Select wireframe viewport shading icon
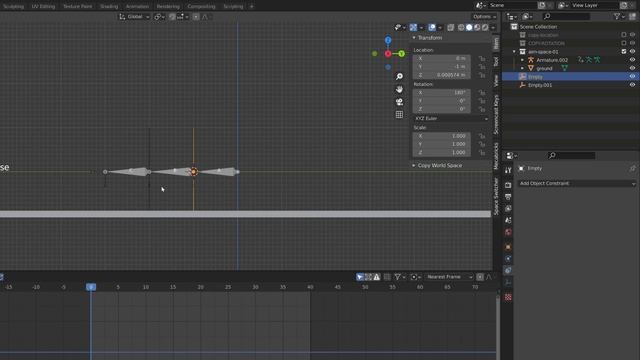Screen dimensions: 640x360 461,27
